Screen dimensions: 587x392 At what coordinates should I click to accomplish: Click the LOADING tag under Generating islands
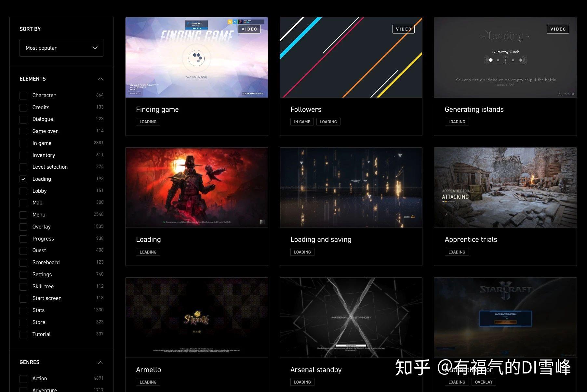(x=457, y=122)
